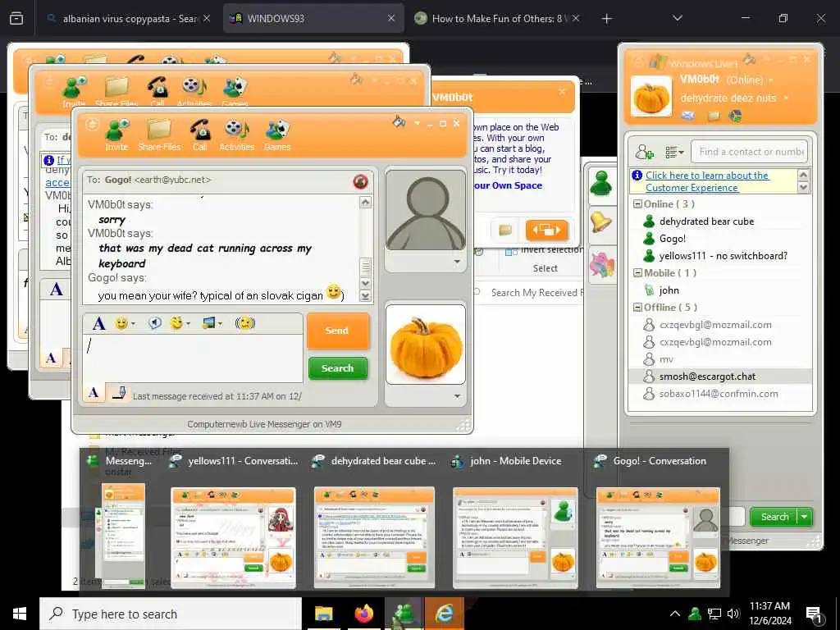Open the show-menu arrow in Gogo! window titlebar
This screenshot has width=840, height=630.
click(x=417, y=123)
